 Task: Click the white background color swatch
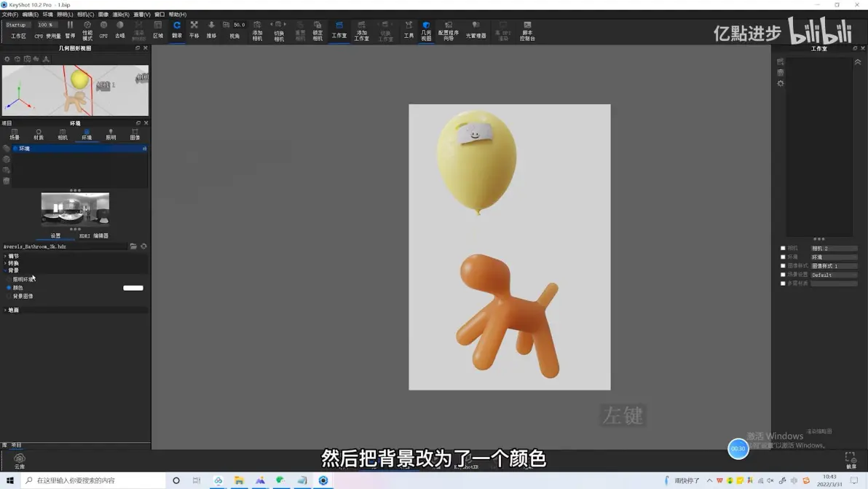[x=133, y=288]
